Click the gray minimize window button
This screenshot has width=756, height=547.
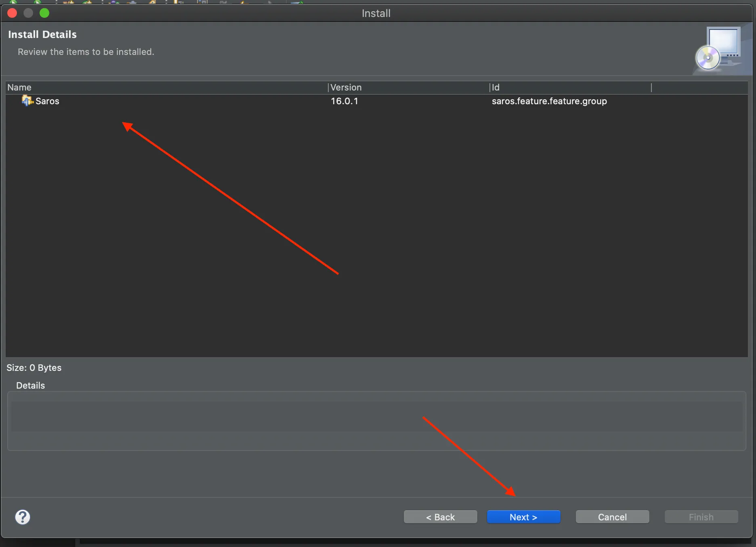click(x=28, y=13)
